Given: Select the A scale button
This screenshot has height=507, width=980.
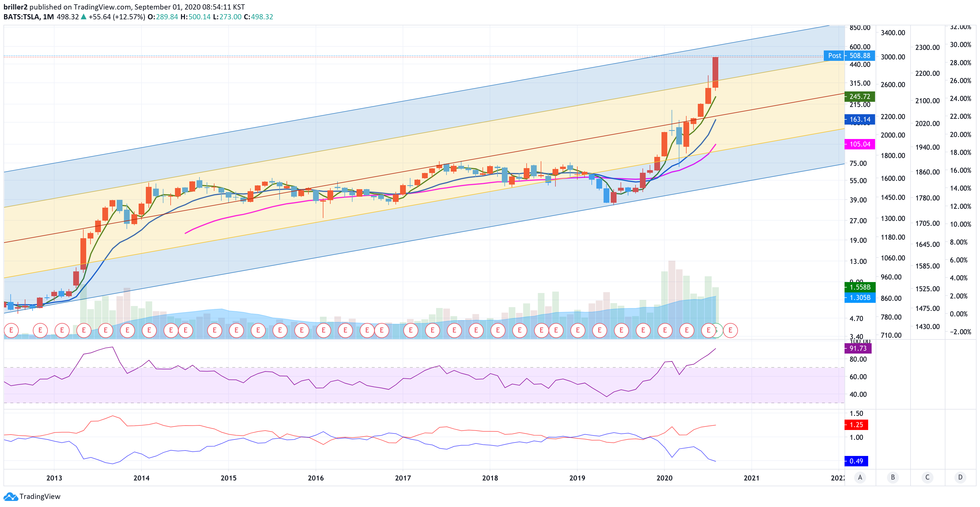Looking at the screenshot, I should [860, 477].
